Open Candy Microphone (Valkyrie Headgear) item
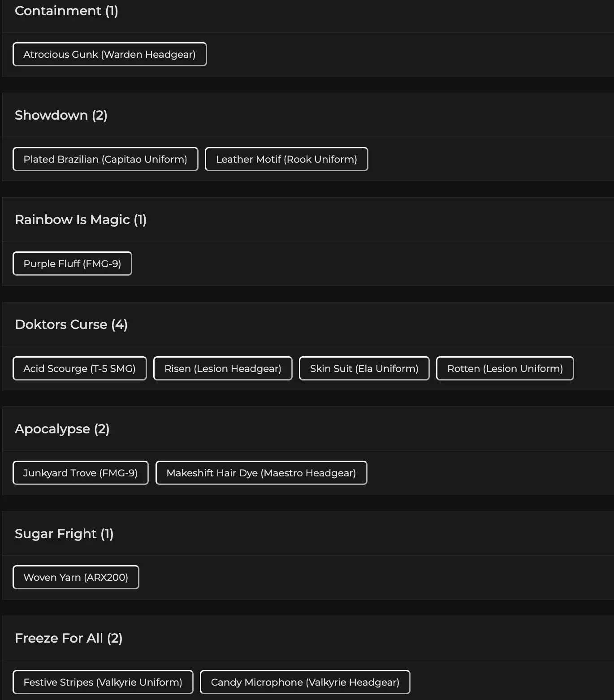This screenshot has width=614, height=700. click(305, 682)
